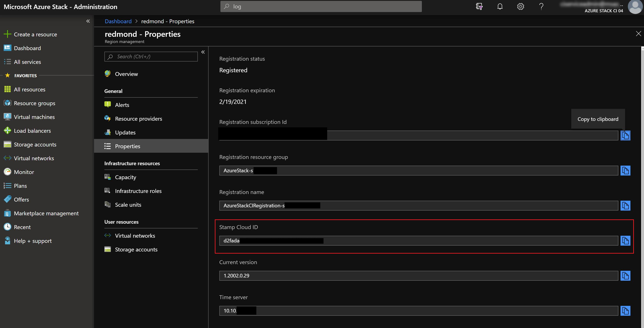Click the Favorites star icon in sidebar

7,75
